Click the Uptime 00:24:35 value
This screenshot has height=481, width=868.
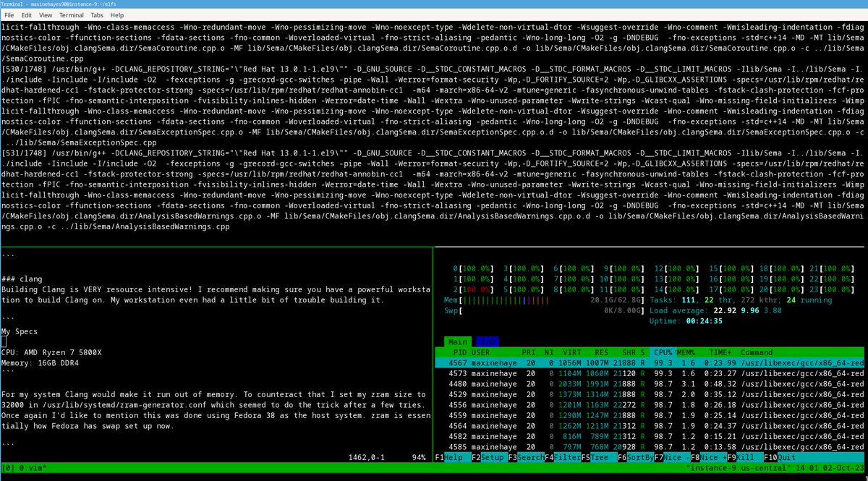pos(706,321)
